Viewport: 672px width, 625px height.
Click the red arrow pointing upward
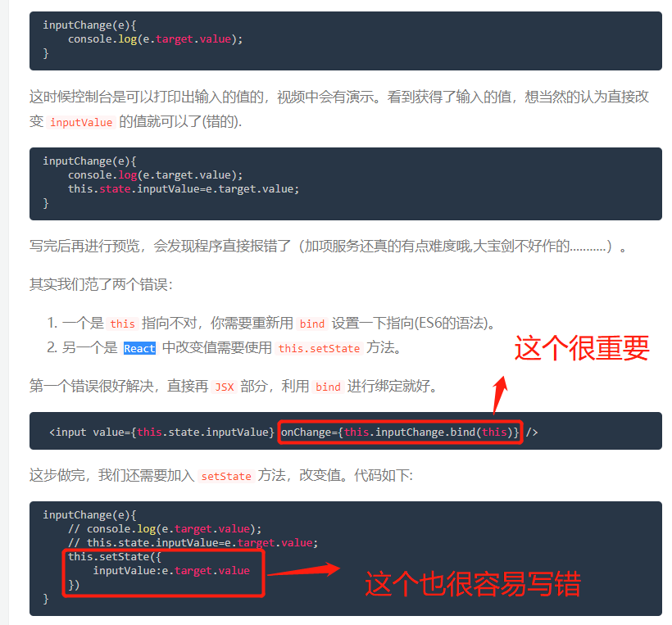pyautogui.click(x=500, y=395)
